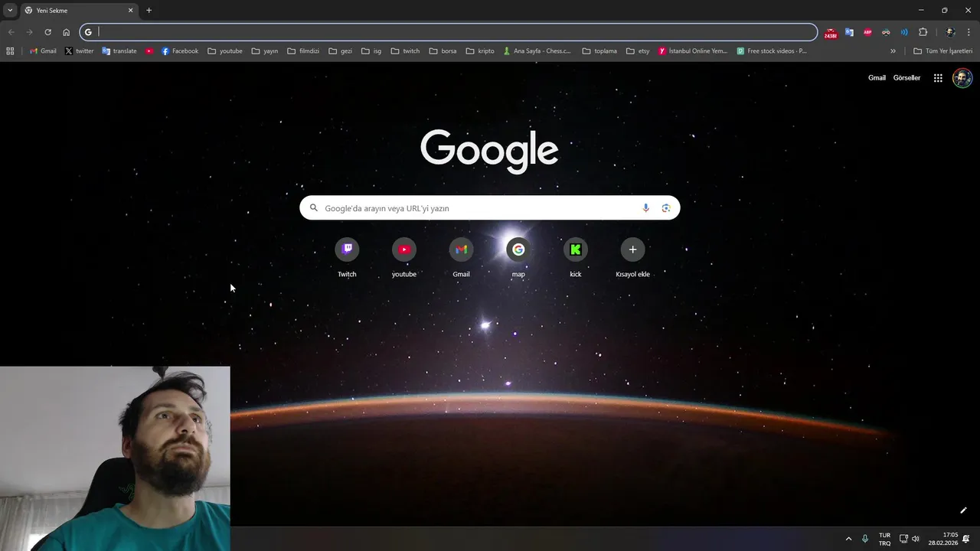Screen dimensions: 980x551
Task: Open the Google Translate extension
Action: 849,32
